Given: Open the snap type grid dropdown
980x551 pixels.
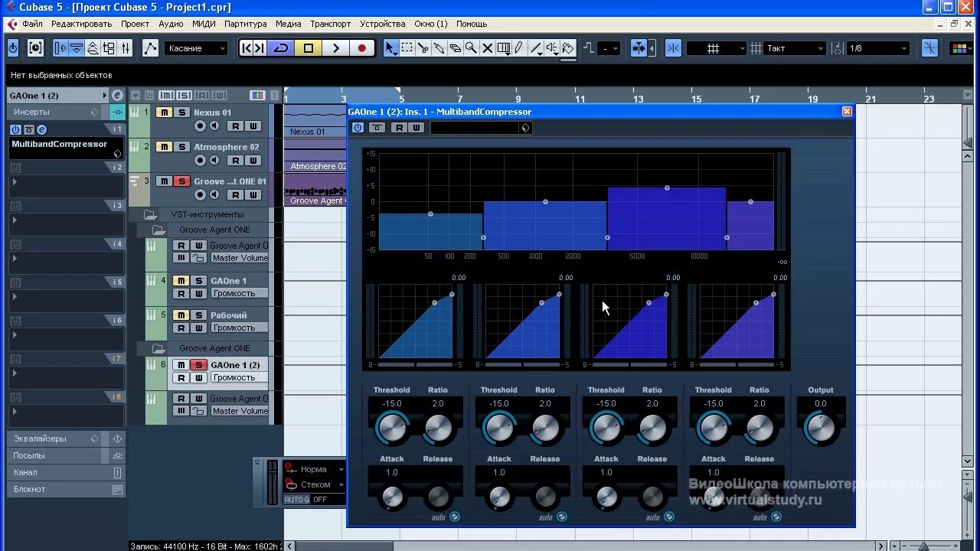Looking at the screenshot, I should (717, 48).
